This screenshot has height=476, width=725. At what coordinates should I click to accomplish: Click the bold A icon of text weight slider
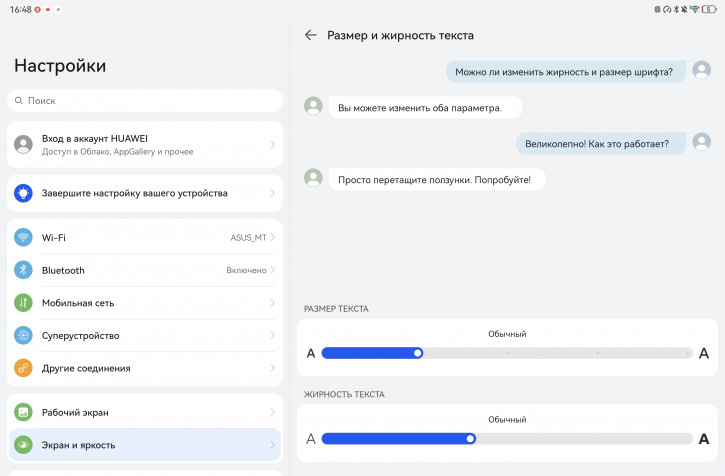click(704, 439)
